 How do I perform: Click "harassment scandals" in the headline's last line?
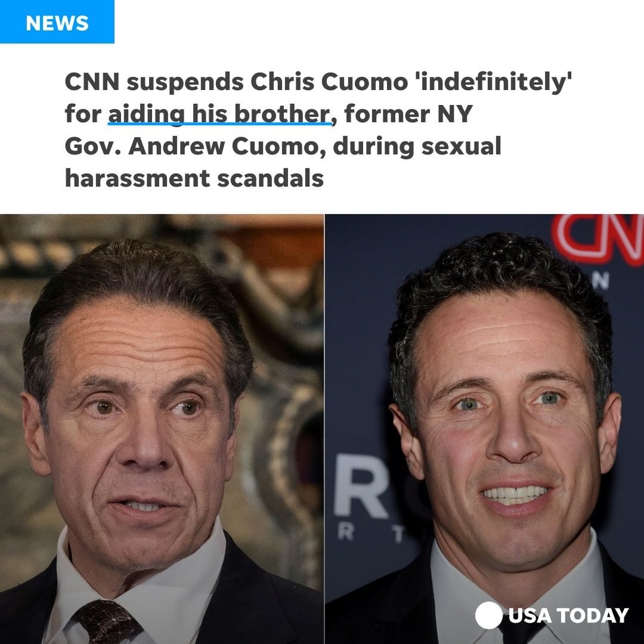click(x=194, y=178)
